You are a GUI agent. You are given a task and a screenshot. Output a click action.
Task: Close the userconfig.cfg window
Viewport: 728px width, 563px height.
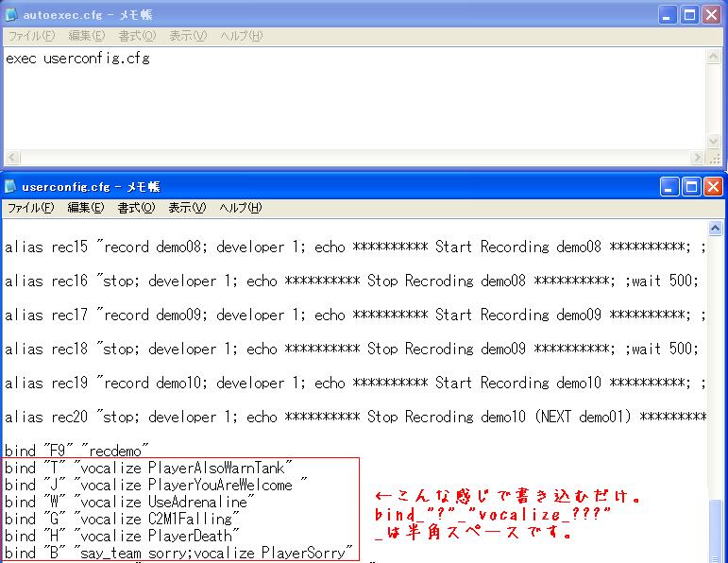coord(713,187)
